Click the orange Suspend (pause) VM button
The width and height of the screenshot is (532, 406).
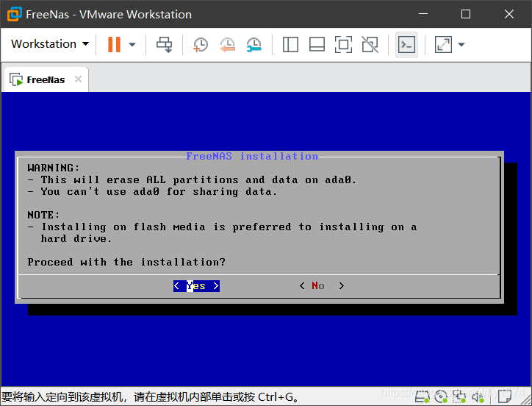(x=114, y=44)
